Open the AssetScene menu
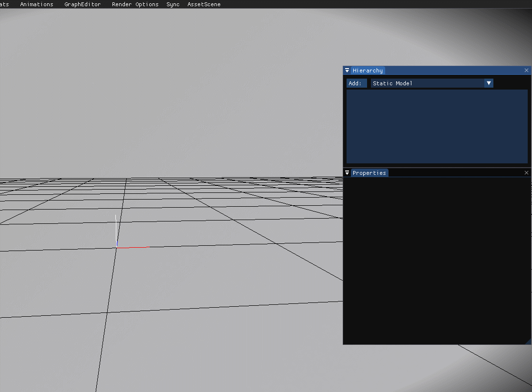532x392 pixels. click(204, 4)
